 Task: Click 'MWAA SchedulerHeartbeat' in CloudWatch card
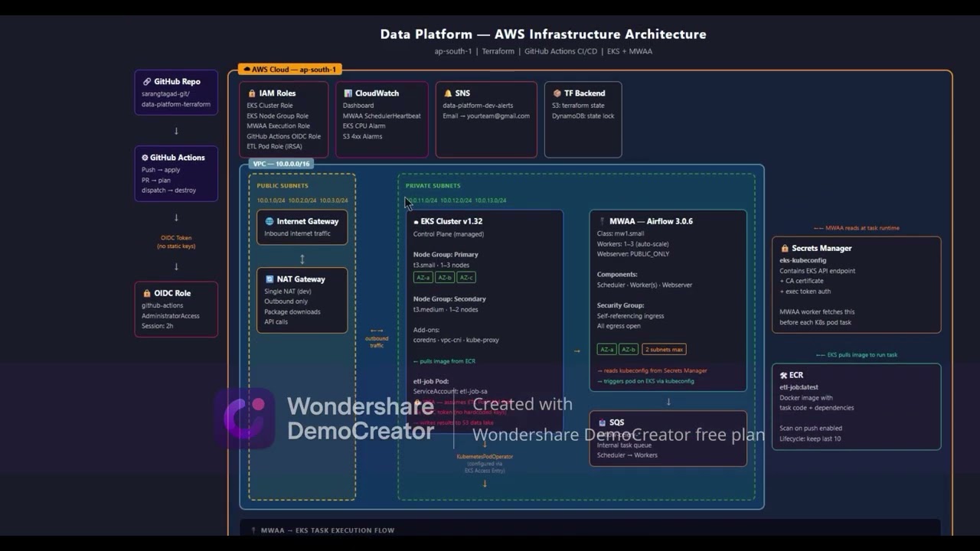382,116
